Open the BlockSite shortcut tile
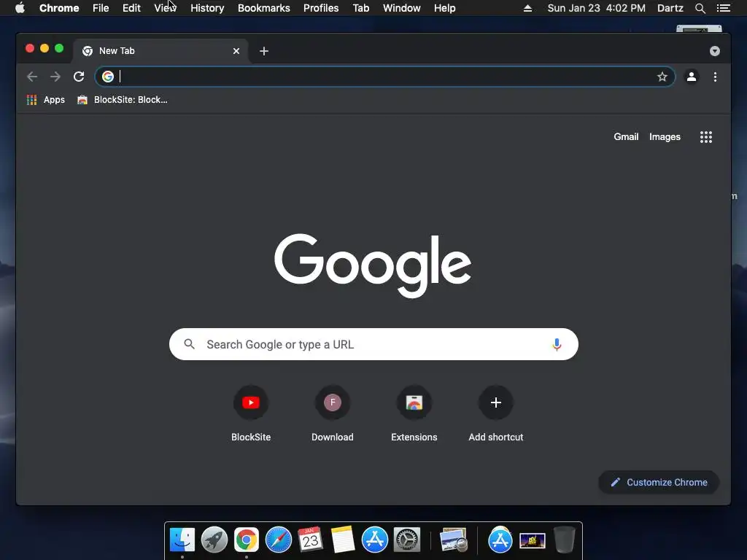 click(x=251, y=413)
